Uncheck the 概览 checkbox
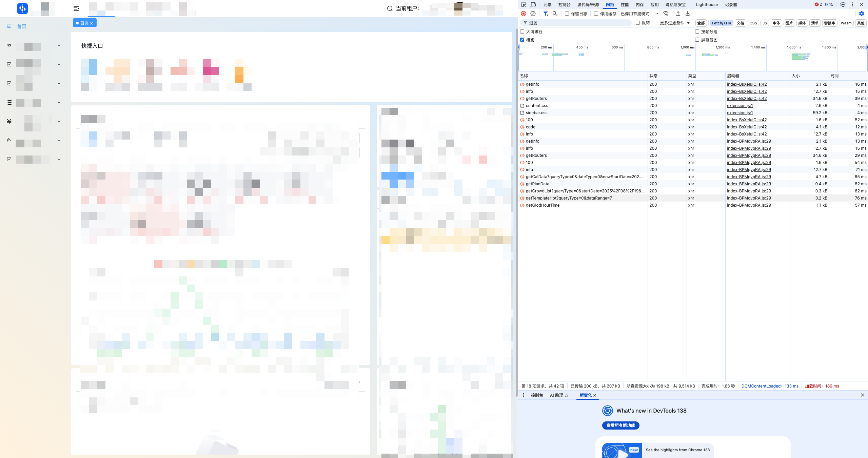 click(x=522, y=40)
